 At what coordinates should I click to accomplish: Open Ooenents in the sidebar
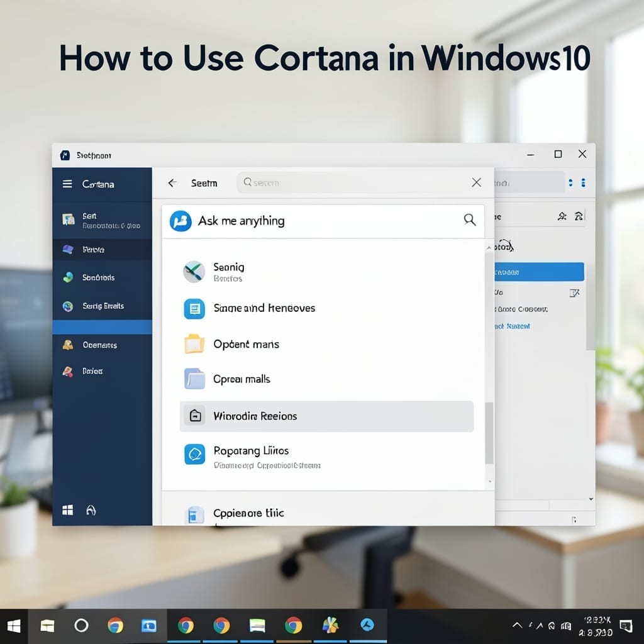pos(103,345)
